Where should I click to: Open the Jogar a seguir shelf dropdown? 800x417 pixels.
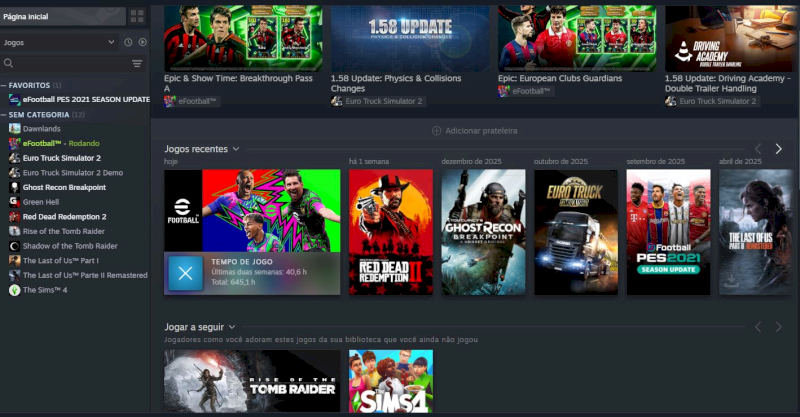click(232, 327)
